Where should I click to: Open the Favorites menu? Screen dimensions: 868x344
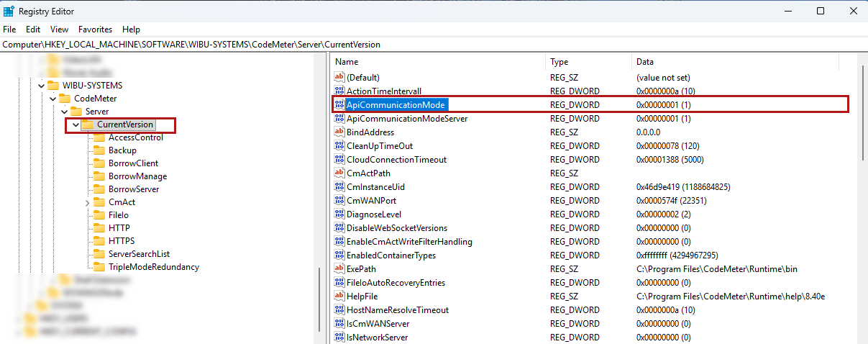(96, 30)
